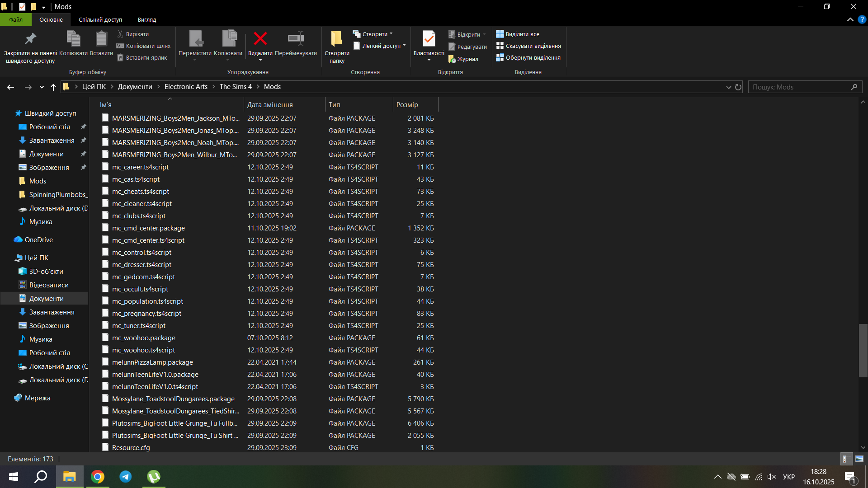Open the Вигляд (View) ribbon tab

tap(147, 20)
